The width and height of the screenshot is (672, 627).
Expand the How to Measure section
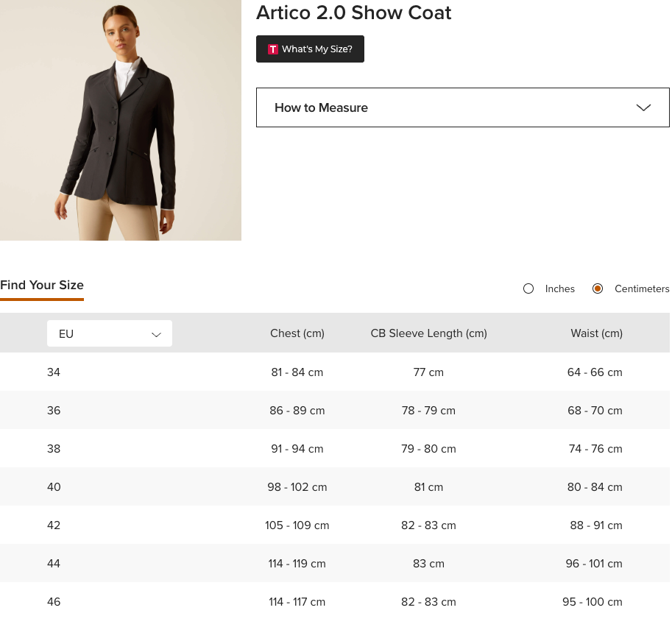pos(462,107)
